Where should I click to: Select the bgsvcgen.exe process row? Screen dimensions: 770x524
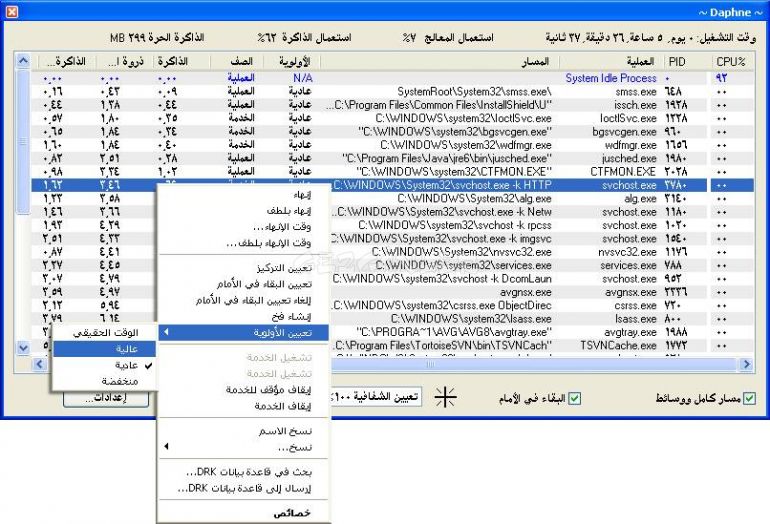click(393, 132)
